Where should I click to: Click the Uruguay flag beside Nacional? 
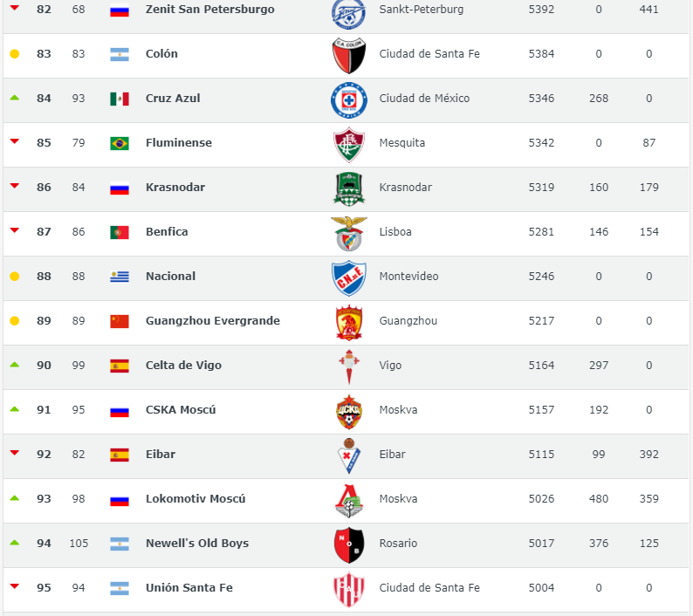[x=120, y=277]
